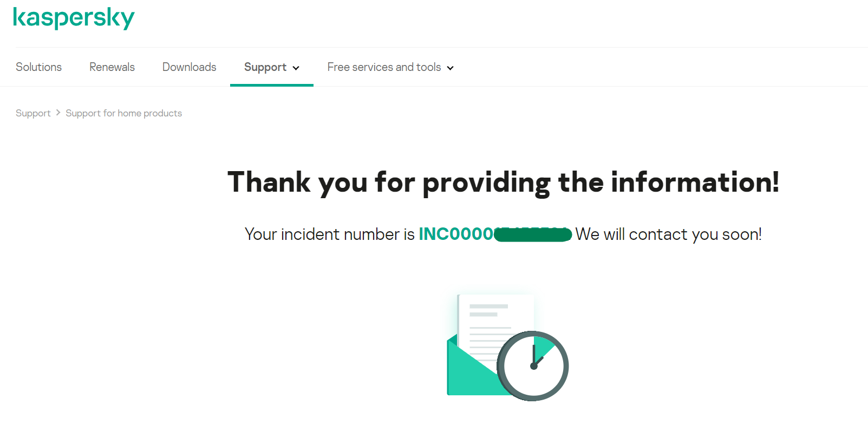Click the Support breadcrumb link
The height and width of the screenshot is (424, 868).
33,113
